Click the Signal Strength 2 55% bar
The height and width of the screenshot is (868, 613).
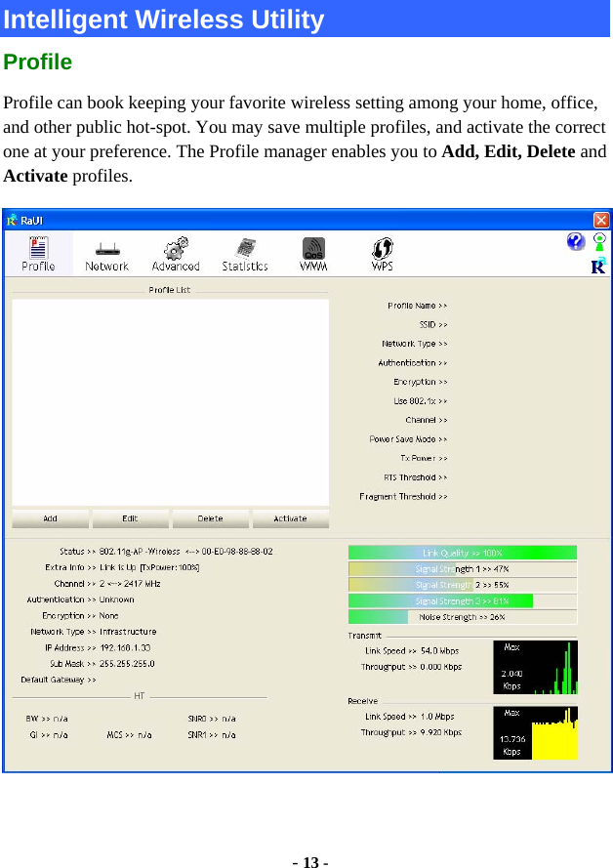(463, 585)
